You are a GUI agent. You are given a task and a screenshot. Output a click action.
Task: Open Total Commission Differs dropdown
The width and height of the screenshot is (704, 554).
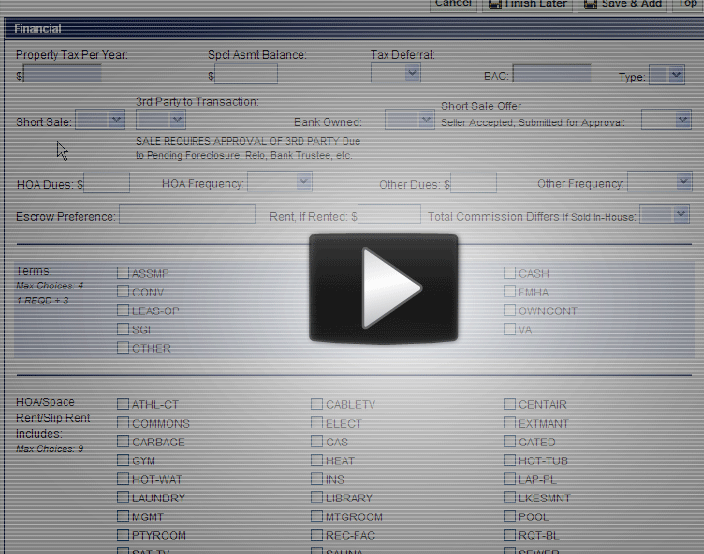click(664, 215)
